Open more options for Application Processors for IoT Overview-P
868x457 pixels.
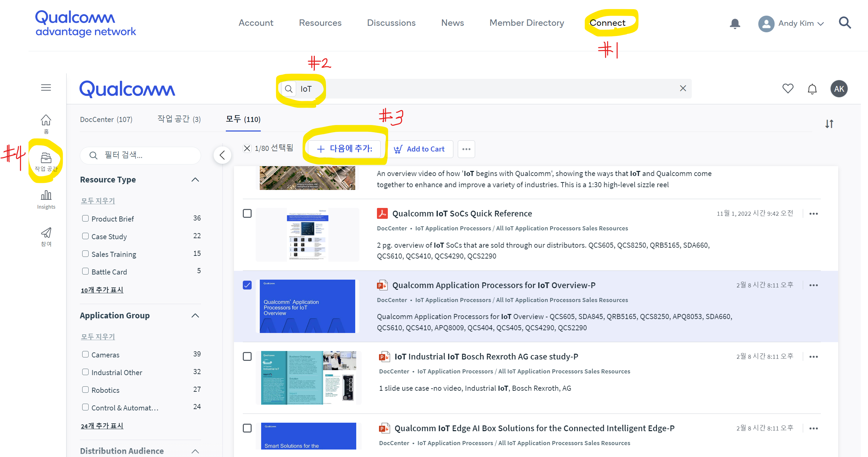point(814,285)
